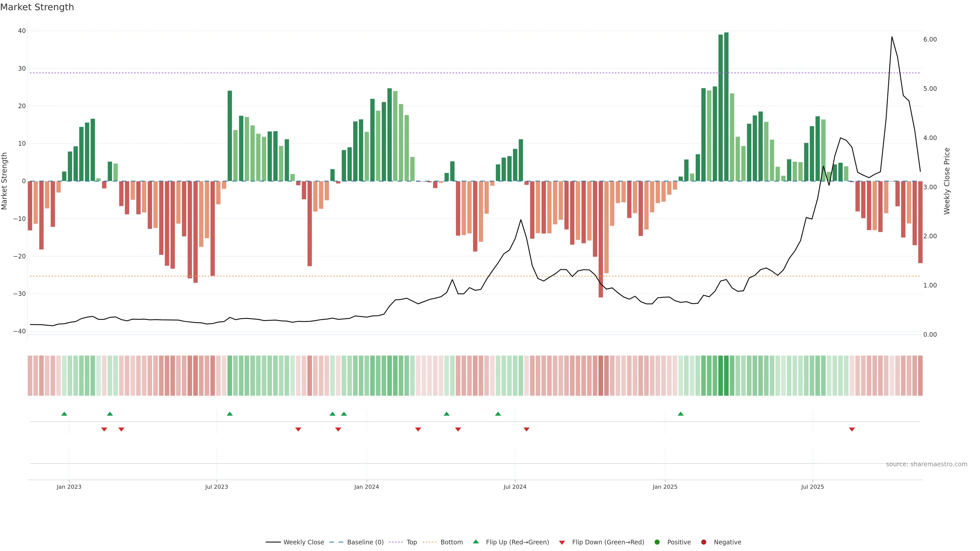The image size is (980, 551).
Task: Click the Market Strength chart title
Action: (37, 7)
